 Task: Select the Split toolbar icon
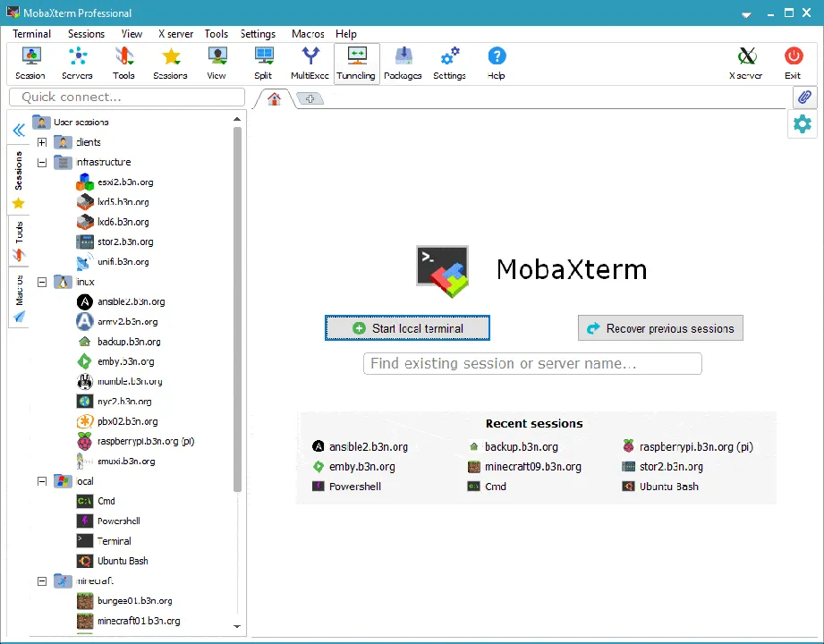(x=263, y=64)
